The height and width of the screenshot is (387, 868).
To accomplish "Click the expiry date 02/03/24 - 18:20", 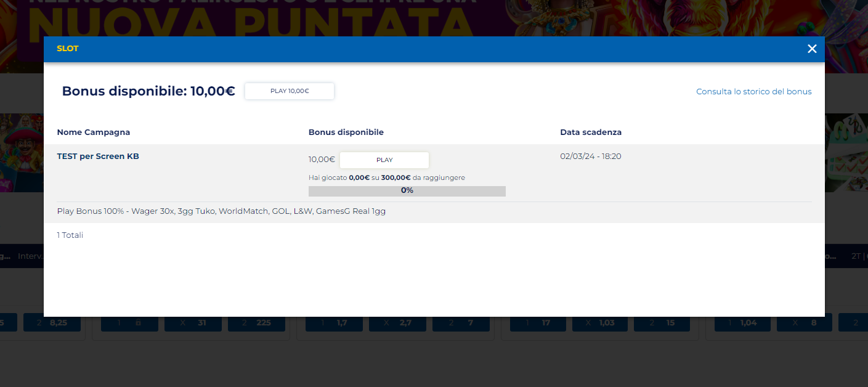I will 591,157.
